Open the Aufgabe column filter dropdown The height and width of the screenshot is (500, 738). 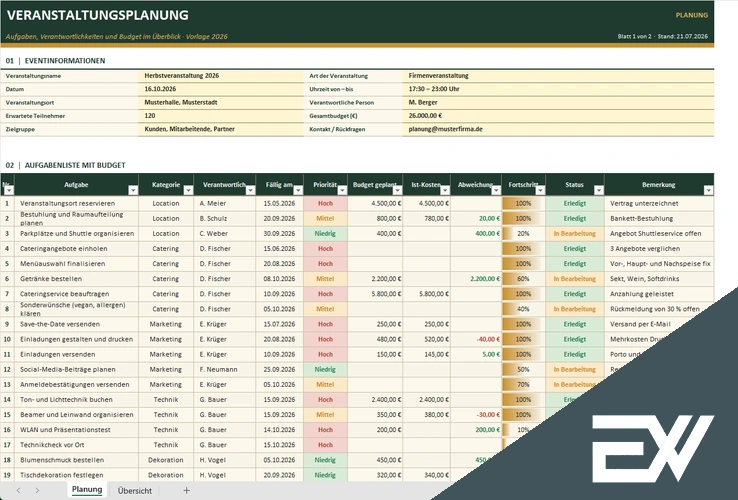[x=133, y=190]
